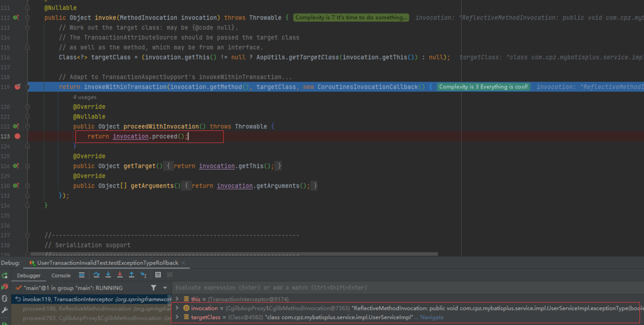Click the Rerun debug session icon

[x=5, y=276]
